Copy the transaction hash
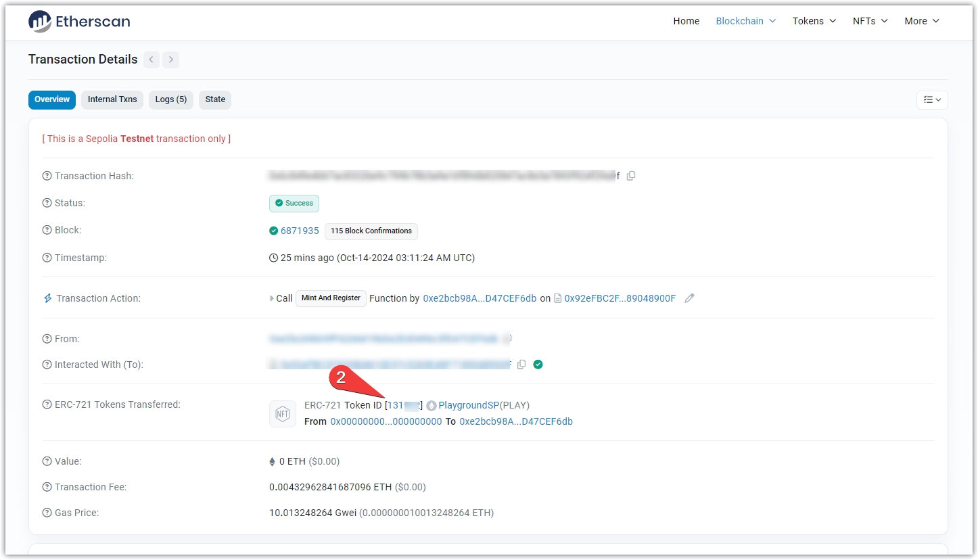This screenshot has height=560, width=978. pyautogui.click(x=631, y=176)
